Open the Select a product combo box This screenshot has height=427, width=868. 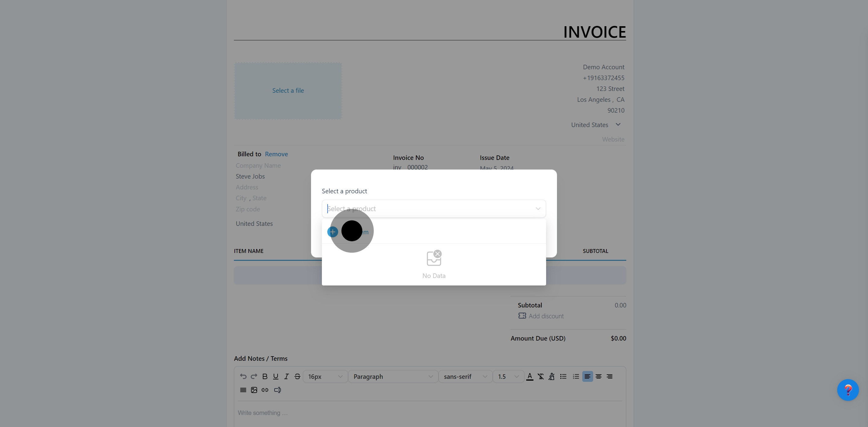pos(433,209)
